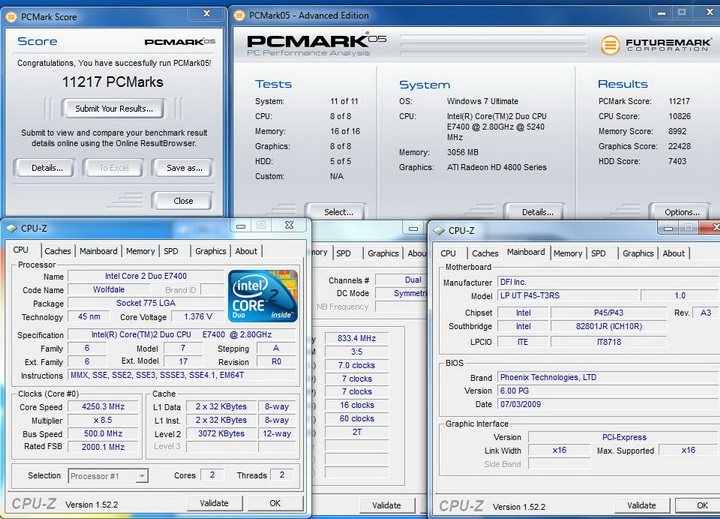Click Close in the PCMark Score window
Image resolution: width=720 pixels, height=519 pixels.
pos(183,201)
